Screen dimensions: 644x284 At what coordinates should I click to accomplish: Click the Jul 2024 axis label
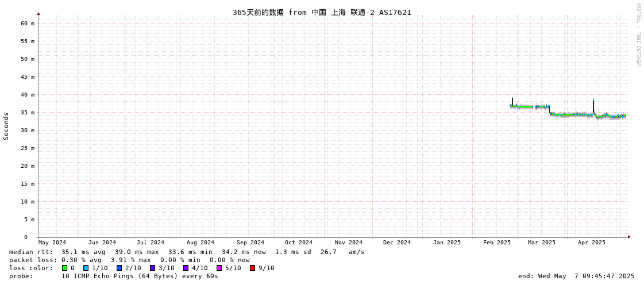(x=151, y=243)
